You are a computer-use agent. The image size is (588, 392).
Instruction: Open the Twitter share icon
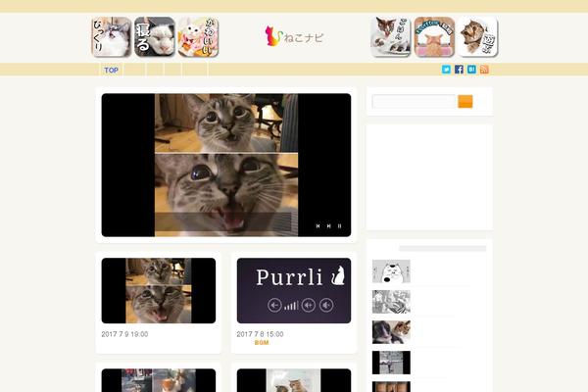pyautogui.click(x=446, y=70)
